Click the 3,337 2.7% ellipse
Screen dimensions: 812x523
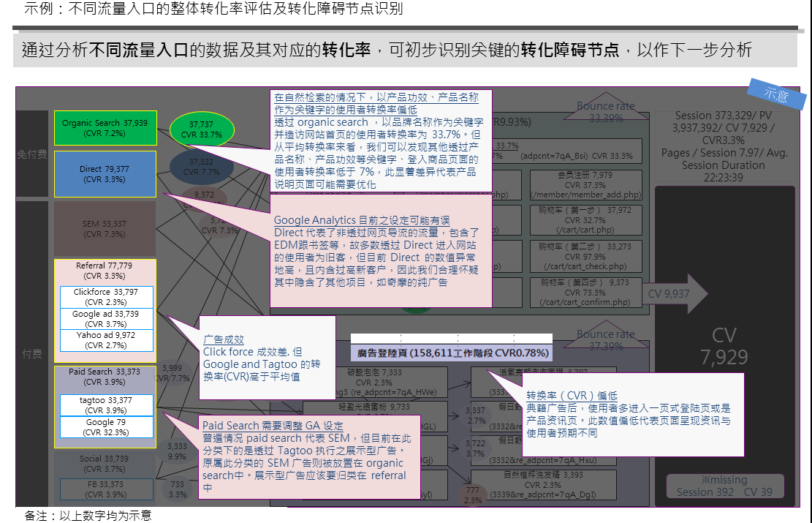tap(475, 415)
